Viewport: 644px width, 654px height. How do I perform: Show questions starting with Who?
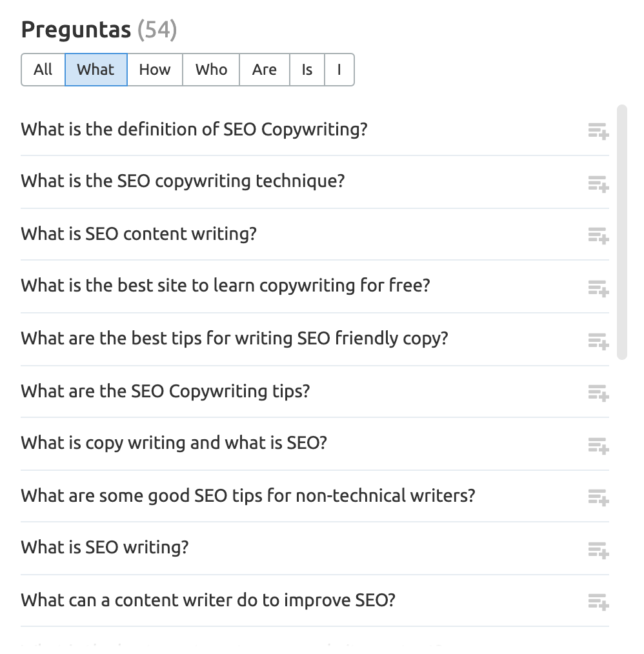pos(211,70)
